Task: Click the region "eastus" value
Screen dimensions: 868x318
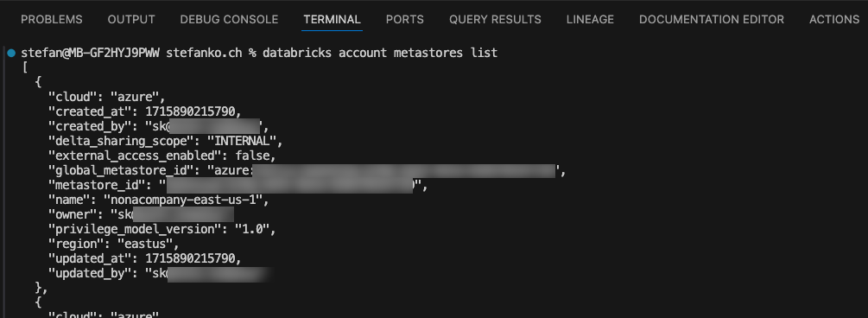Action: 145,244
